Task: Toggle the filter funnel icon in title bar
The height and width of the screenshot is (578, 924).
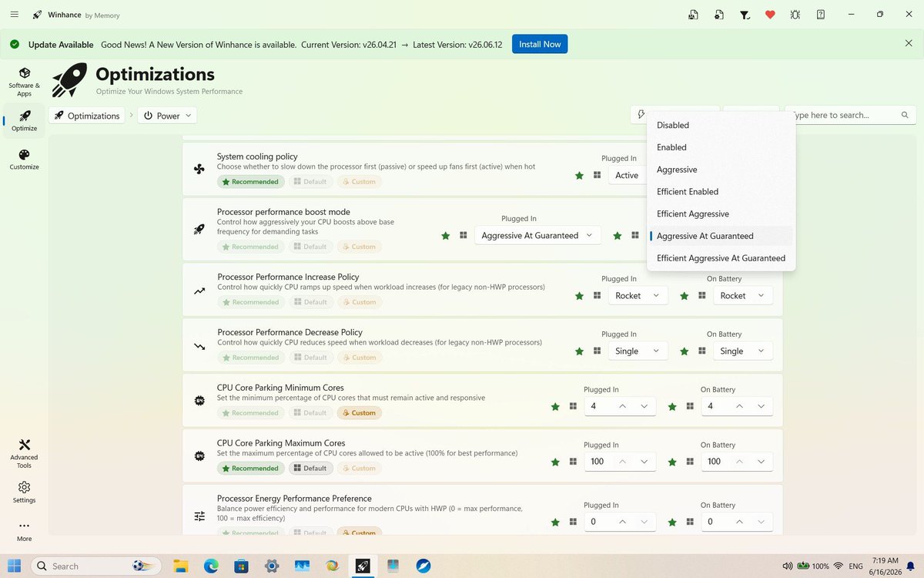Action: [745, 15]
